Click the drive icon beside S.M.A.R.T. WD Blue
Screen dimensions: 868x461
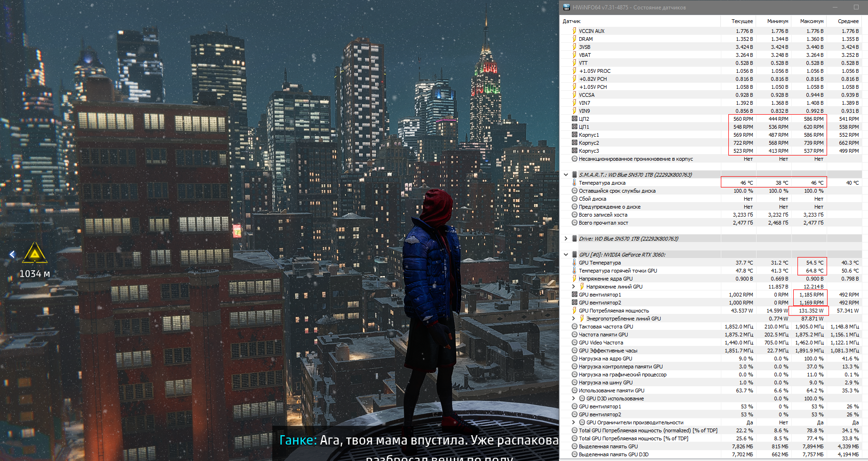point(574,175)
